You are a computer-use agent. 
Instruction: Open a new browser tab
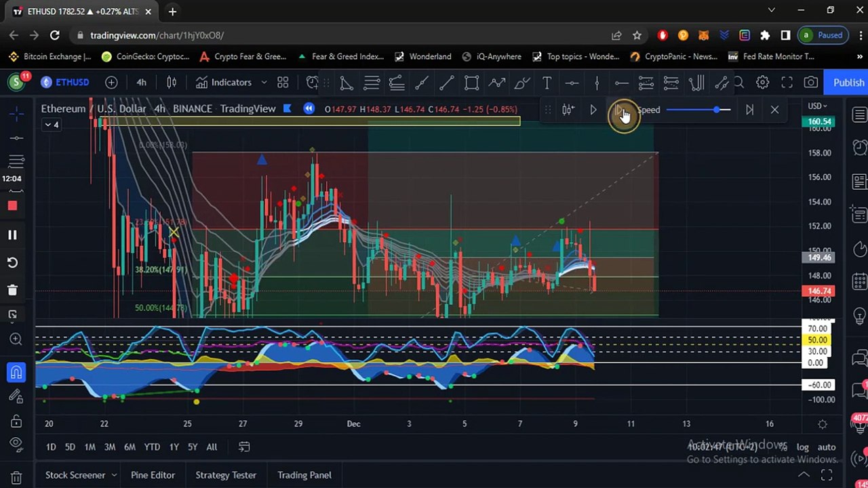pos(172,11)
